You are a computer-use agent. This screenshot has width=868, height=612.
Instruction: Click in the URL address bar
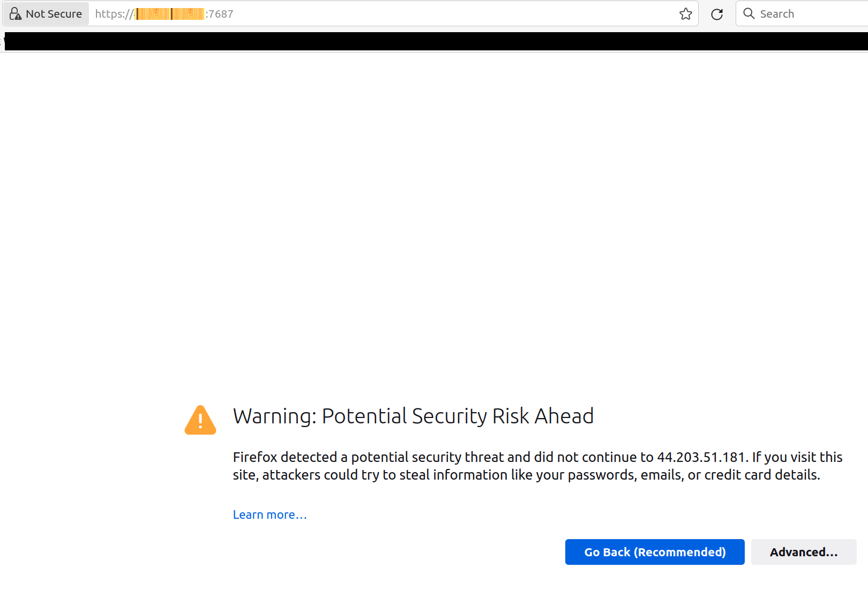429,14
